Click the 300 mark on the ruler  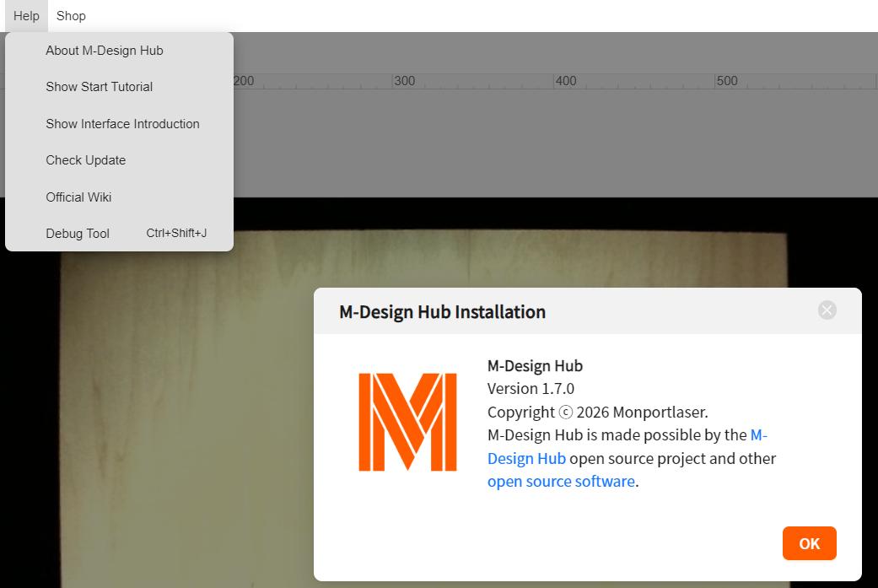pos(405,81)
